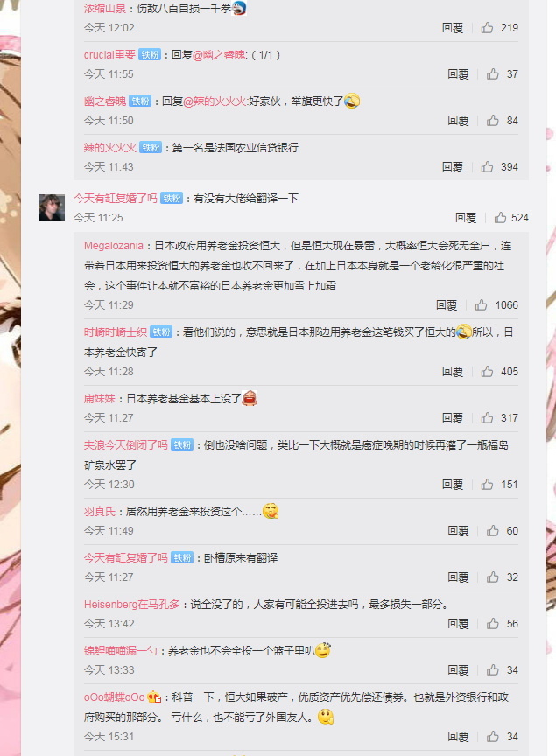Like 浓缩山泉's comment showing 219 likes
556x756 pixels.
click(487, 28)
